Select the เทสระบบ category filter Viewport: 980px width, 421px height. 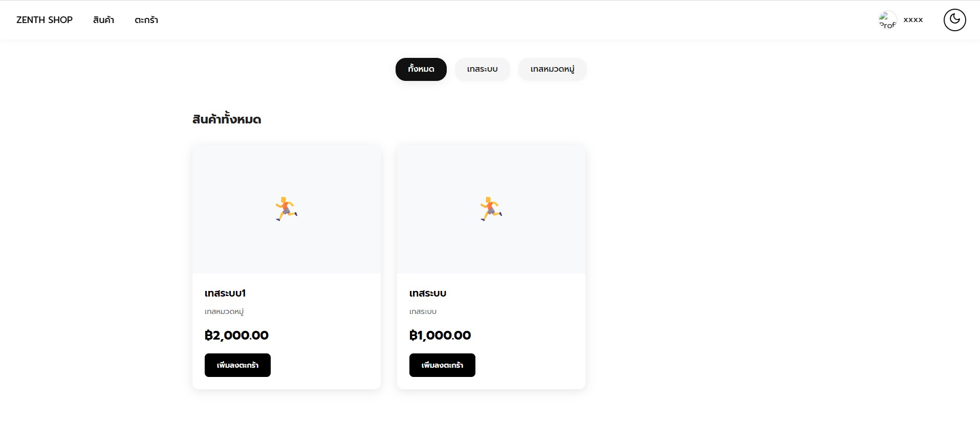click(x=483, y=69)
